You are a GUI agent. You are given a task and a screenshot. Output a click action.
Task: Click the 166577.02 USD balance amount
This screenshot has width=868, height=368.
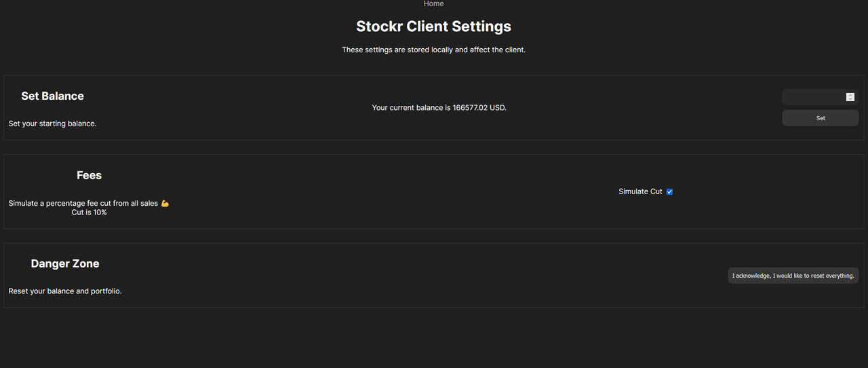pyautogui.click(x=479, y=108)
